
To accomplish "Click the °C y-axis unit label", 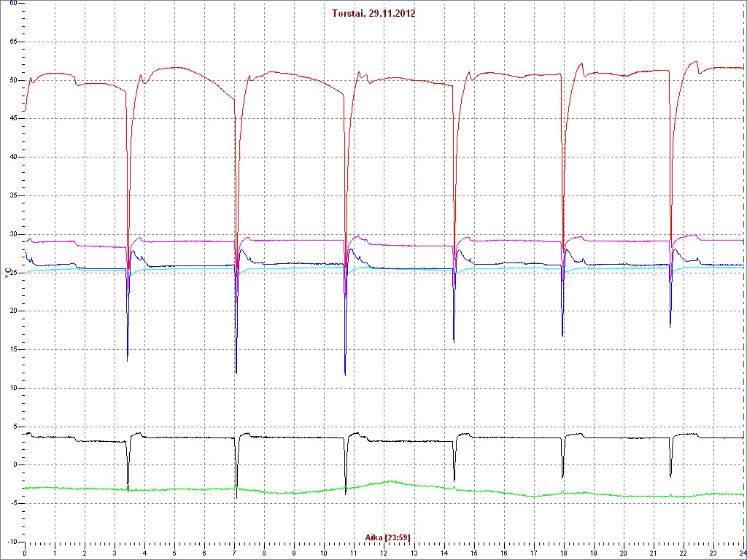I will (x=8, y=273).
